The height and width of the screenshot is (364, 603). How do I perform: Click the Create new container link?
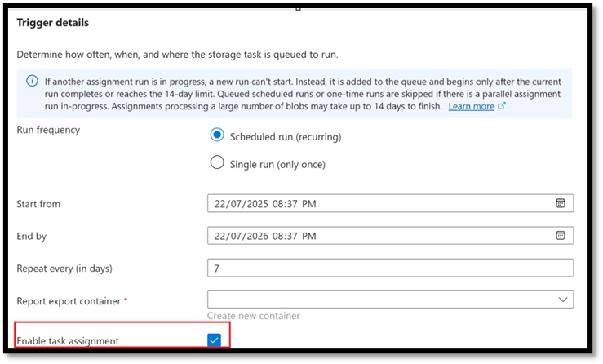click(x=254, y=316)
